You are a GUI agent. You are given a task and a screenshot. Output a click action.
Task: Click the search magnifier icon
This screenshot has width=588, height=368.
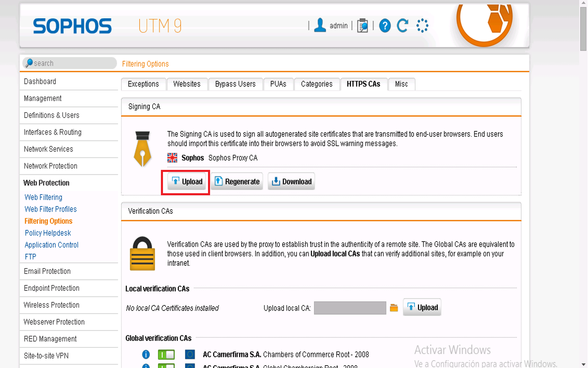[x=29, y=63]
